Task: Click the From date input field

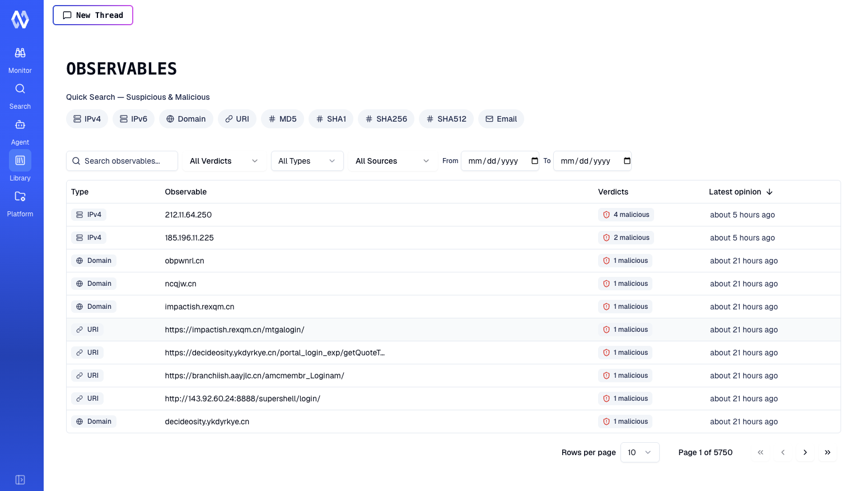Action: tap(500, 161)
